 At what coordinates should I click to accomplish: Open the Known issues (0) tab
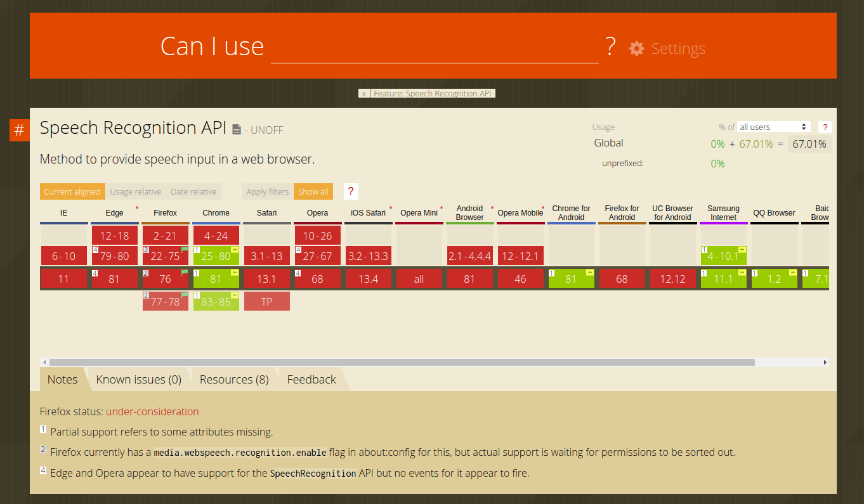click(139, 379)
